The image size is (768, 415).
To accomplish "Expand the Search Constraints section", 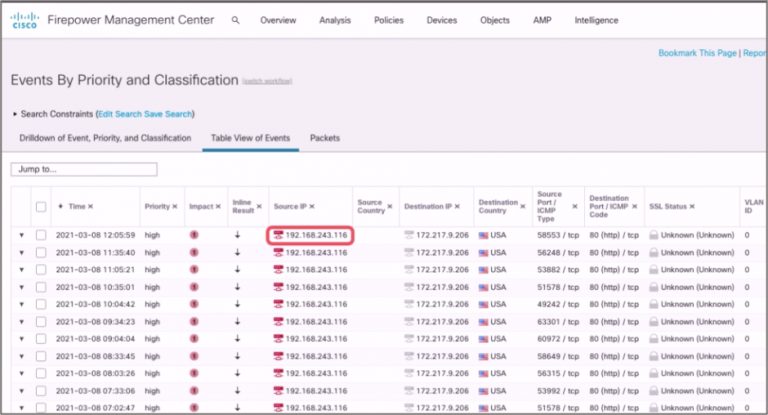I will (14, 114).
